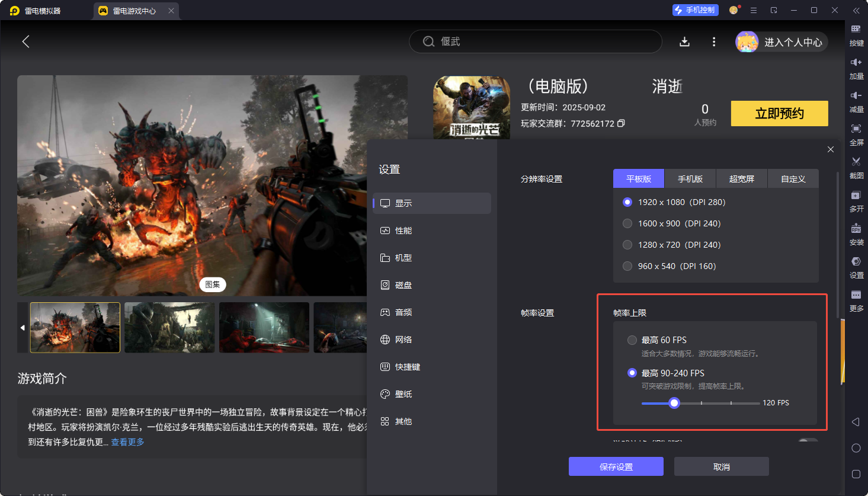This screenshot has width=868, height=496.
Task: Click the 查看更多 link in game intro
Action: [128, 442]
